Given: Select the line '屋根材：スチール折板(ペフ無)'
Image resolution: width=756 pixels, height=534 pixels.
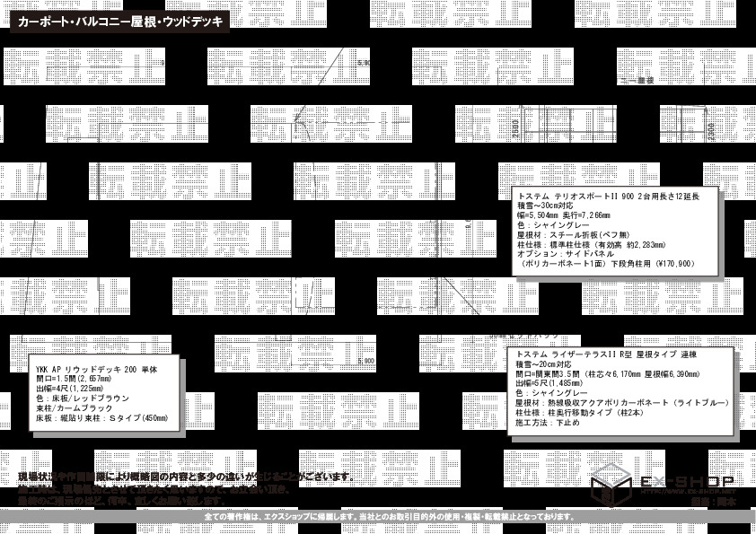Looking at the screenshot, I should point(574,235).
